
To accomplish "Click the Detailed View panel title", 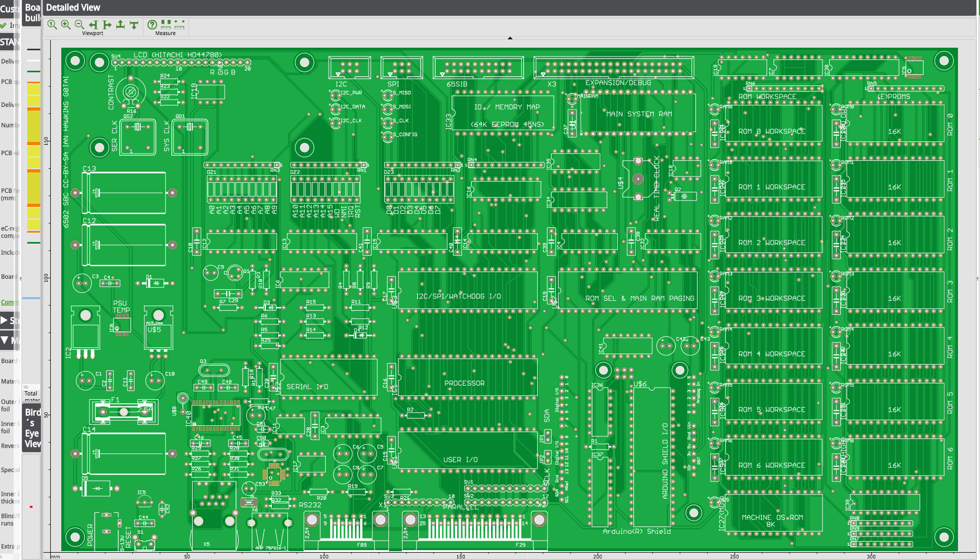I will click(x=73, y=7).
